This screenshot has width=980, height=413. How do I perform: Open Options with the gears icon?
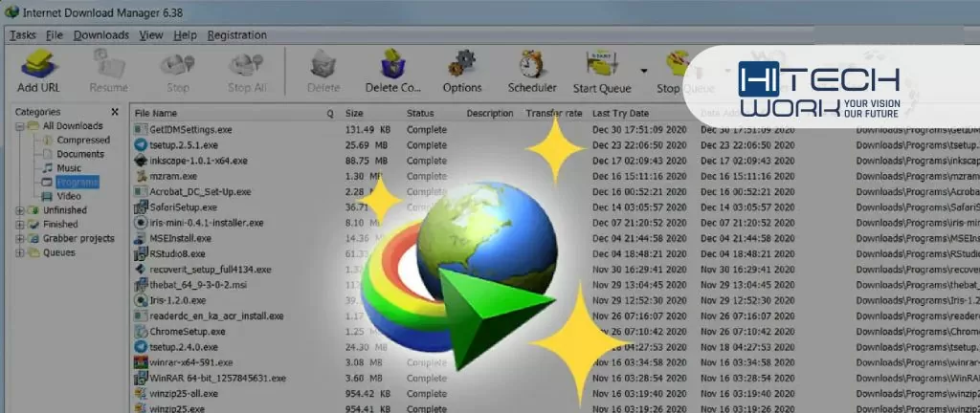pos(462,64)
